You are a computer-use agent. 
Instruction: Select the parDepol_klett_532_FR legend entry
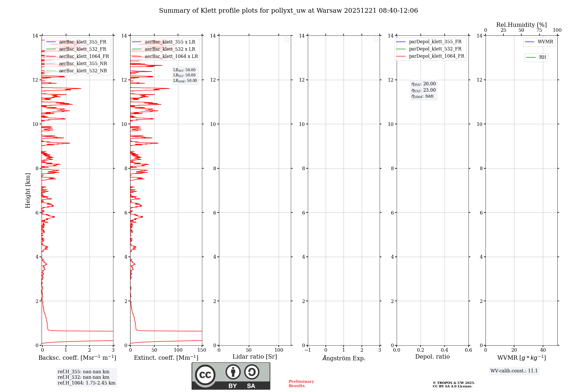coord(435,49)
